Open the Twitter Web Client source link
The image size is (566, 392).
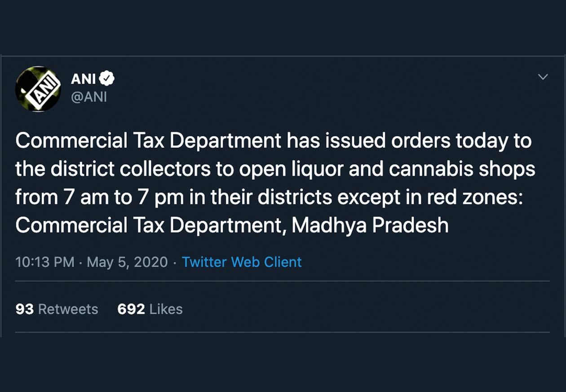pyautogui.click(x=242, y=262)
